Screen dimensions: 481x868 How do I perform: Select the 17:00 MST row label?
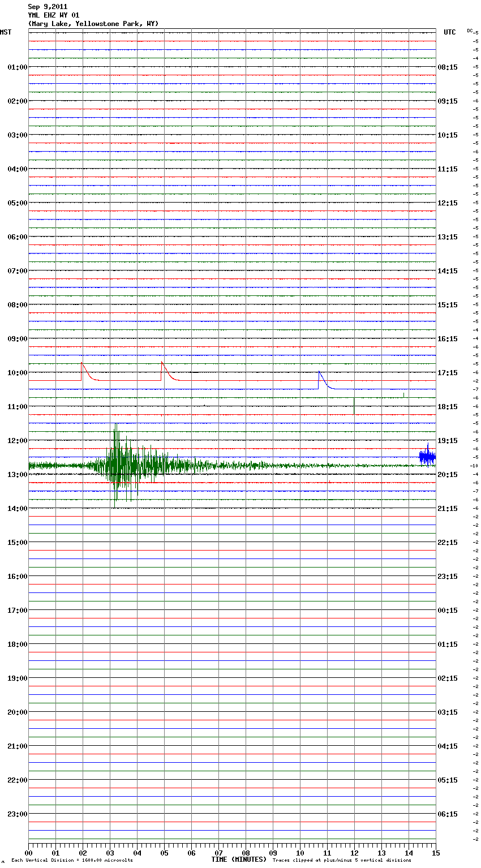click(x=17, y=610)
